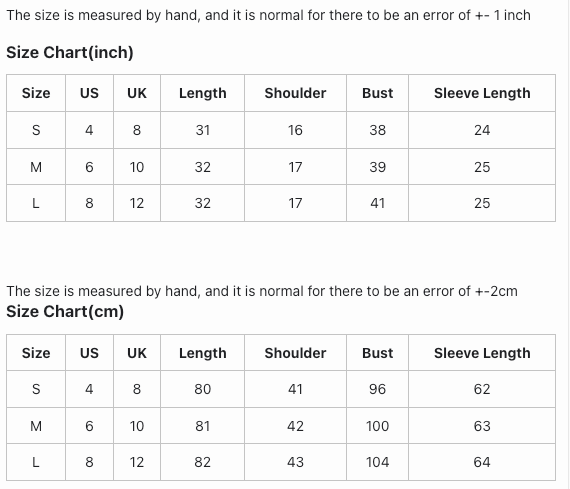Click the Shoulder header in cm chart

coord(295,353)
